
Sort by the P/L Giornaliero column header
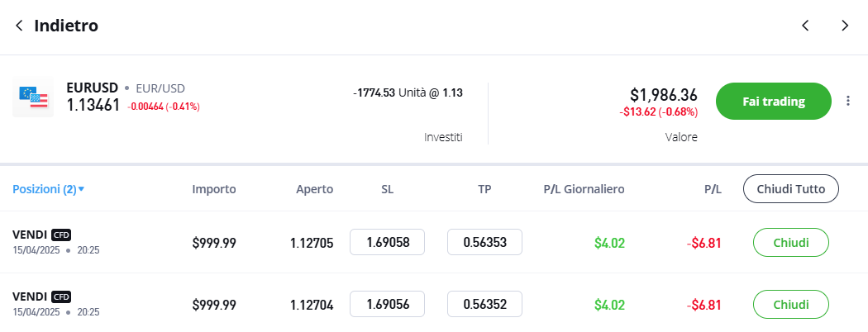coord(584,189)
